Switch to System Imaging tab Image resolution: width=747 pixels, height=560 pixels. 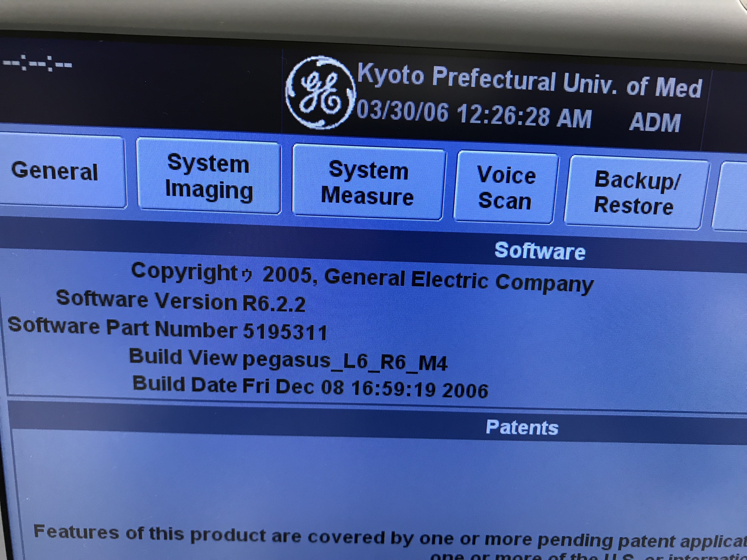(209, 176)
